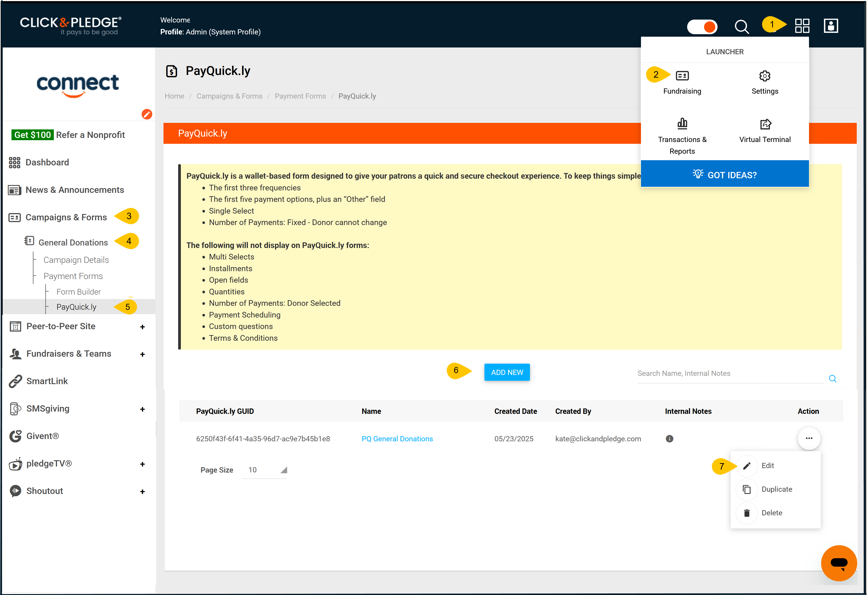Click the three-dots Action button
Image resolution: width=868 pixels, height=595 pixels.
click(x=809, y=438)
